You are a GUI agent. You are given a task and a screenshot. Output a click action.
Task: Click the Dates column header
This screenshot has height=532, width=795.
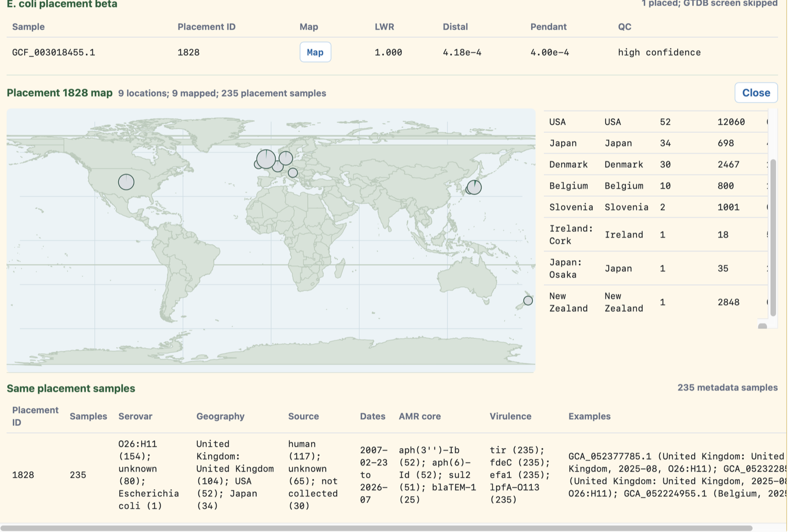tap(373, 416)
